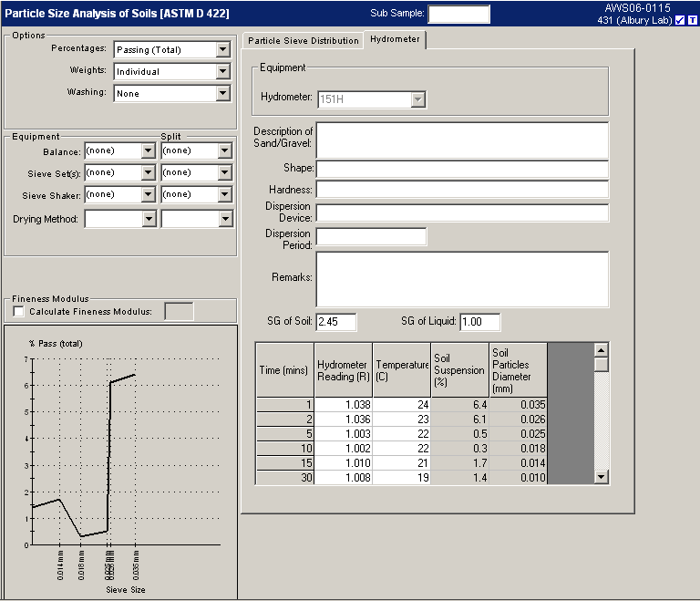Click the Shape input field

click(x=462, y=169)
